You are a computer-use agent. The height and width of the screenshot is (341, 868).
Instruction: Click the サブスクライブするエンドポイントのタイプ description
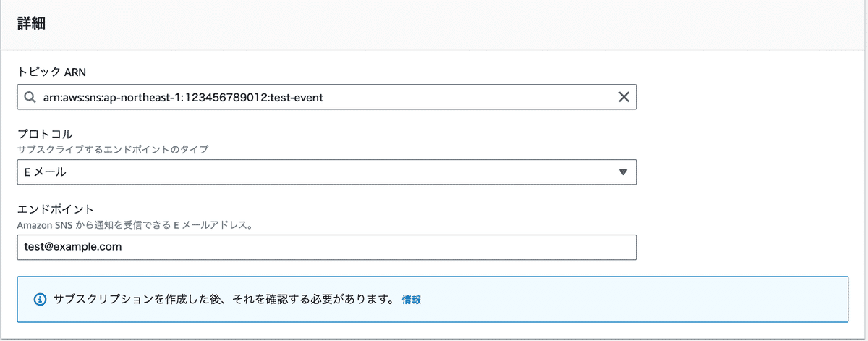pyautogui.click(x=114, y=149)
